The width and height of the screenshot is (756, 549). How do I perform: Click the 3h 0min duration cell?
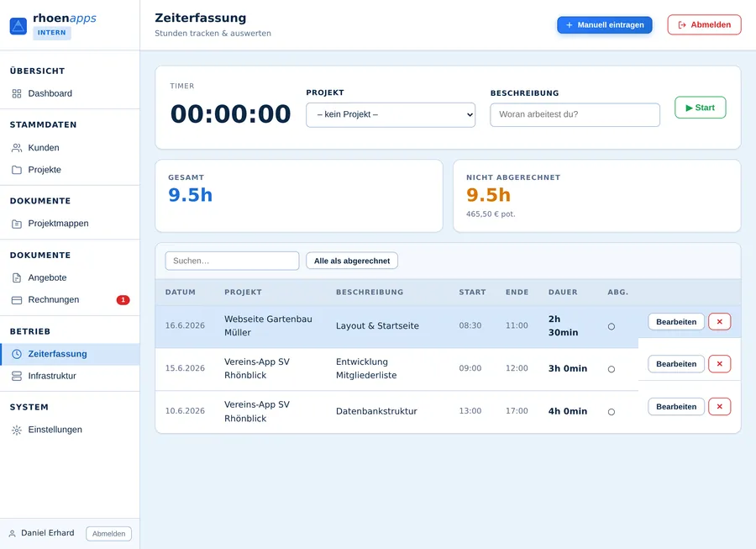tap(568, 368)
